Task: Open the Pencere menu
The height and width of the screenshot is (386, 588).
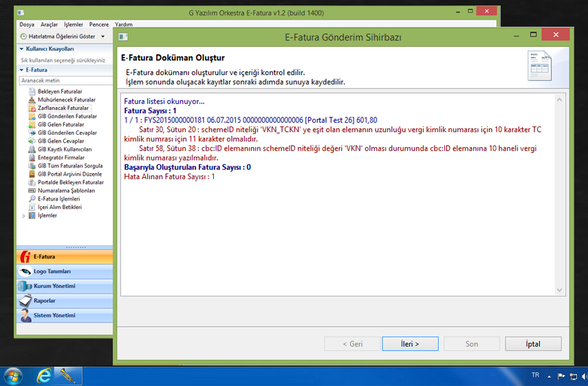Action: point(99,24)
